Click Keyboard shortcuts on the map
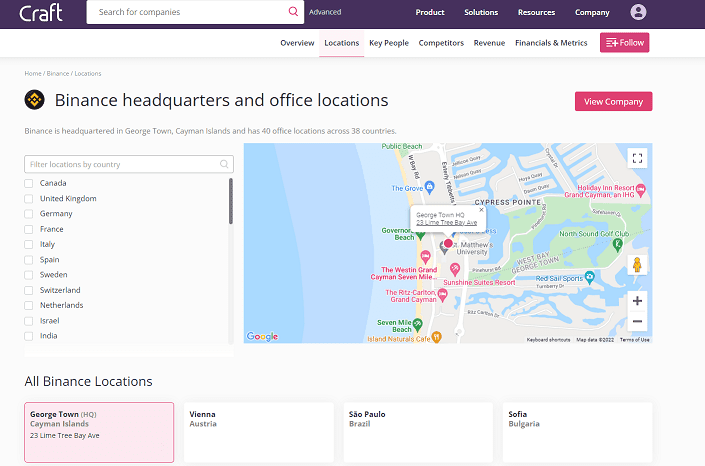This screenshot has height=466, width=705. (549, 340)
